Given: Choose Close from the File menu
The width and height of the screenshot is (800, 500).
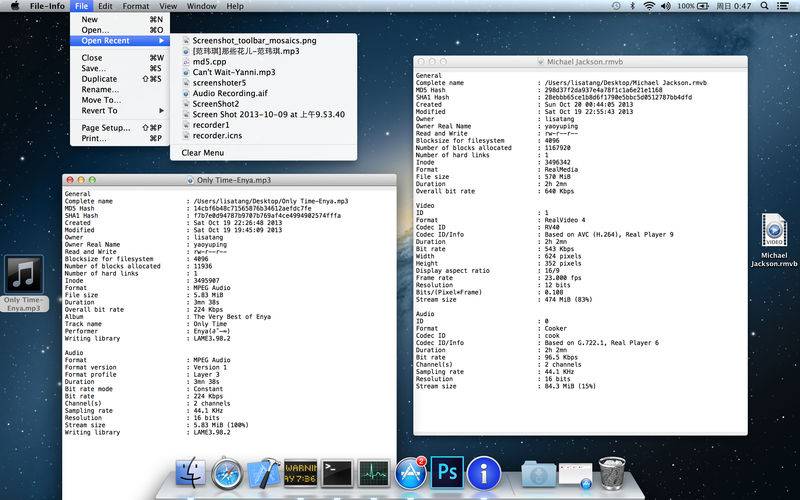Looking at the screenshot, I should 120,58.
